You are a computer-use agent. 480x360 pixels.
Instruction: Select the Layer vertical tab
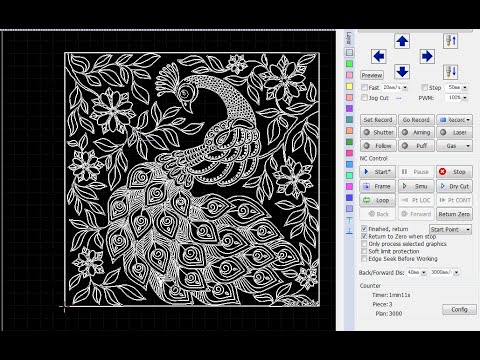click(x=349, y=38)
